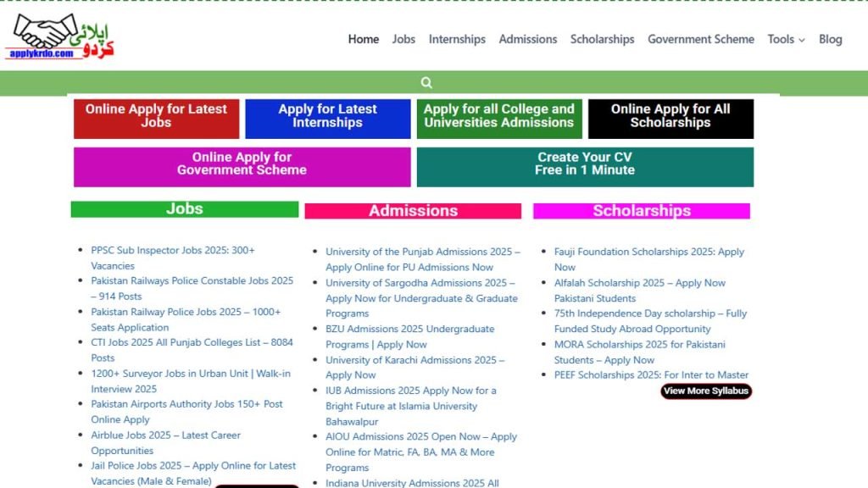Open Online Apply for Government Scheme button
The image size is (868, 488).
(242, 164)
